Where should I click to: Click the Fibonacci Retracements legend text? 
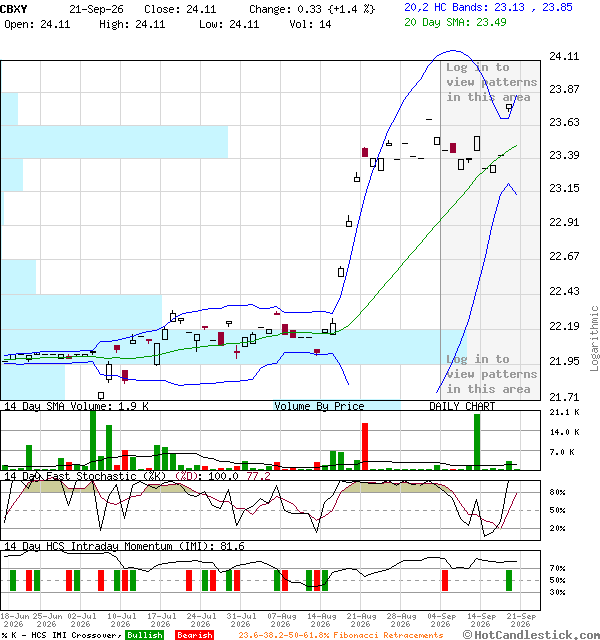pyautogui.click(x=341, y=635)
